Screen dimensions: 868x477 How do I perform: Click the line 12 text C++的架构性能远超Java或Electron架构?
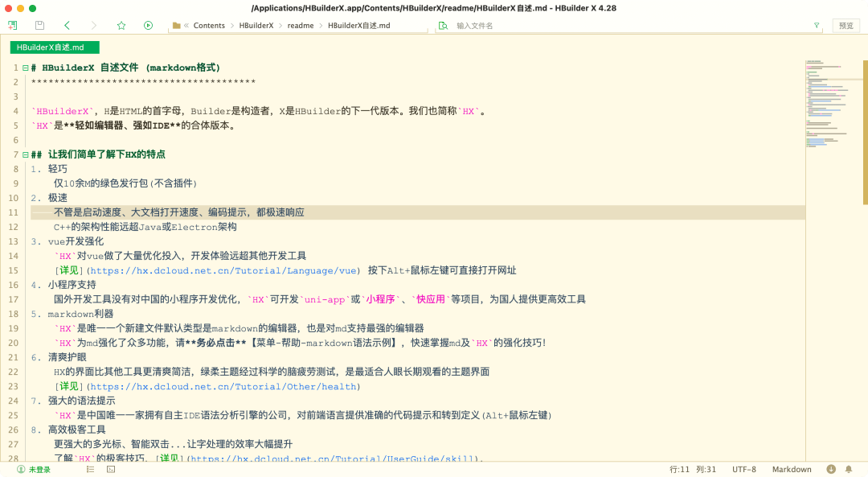tap(145, 227)
